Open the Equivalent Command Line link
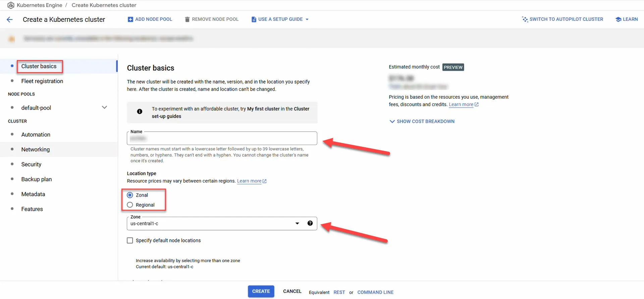 pos(375,292)
